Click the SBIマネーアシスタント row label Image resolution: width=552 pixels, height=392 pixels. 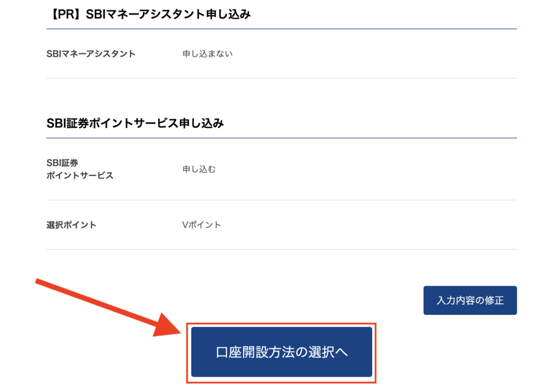pos(91,54)
